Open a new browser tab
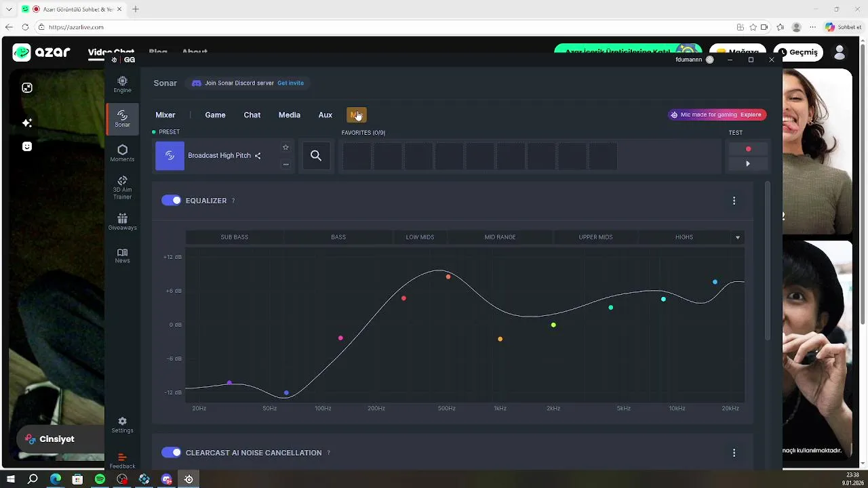Screen dimensions: 868x488 point(136,9)
